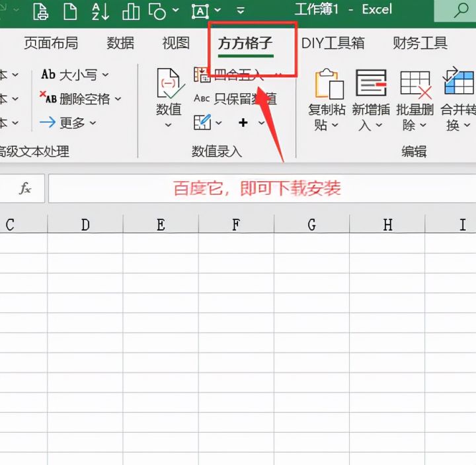The height and width of the screenshot is (465, 476).
Task: Expand the 新增插入 dropdown
Action: coord(379,125)
